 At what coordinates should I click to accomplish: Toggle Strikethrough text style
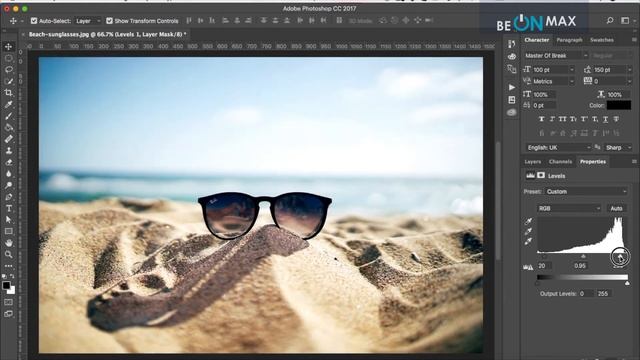[616, 119]
